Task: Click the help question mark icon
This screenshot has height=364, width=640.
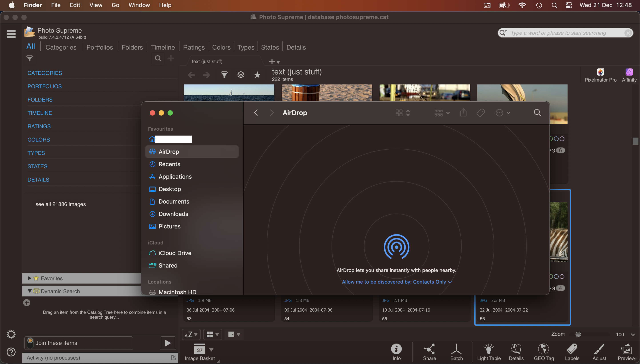Action: (x=11, y=352)
